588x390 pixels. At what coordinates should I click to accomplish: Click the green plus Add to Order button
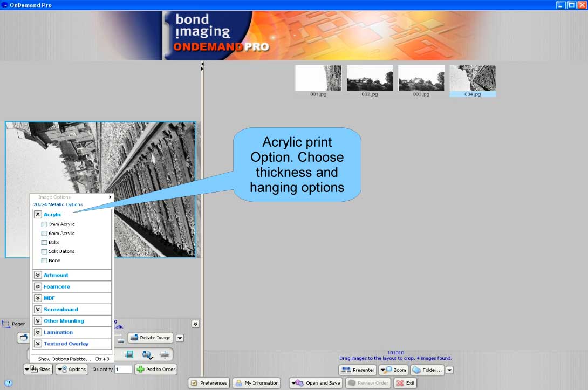point(155,370)
